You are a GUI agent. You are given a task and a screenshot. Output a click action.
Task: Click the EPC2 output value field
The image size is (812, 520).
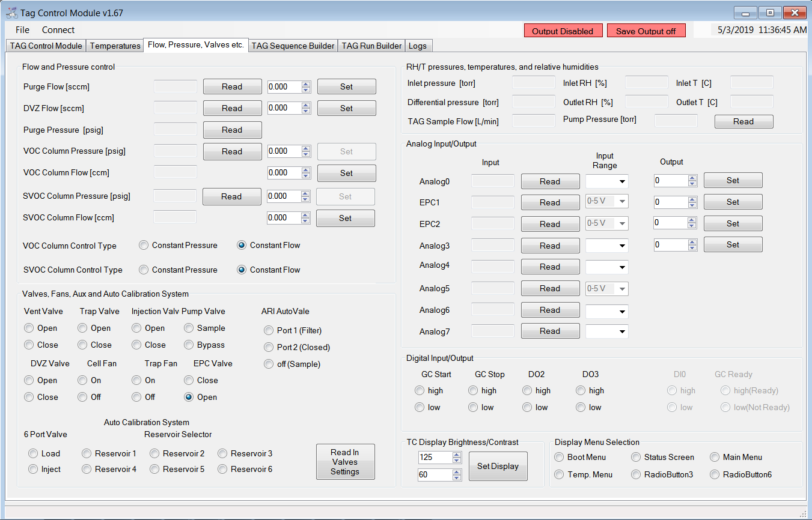(x=670, y=223)
